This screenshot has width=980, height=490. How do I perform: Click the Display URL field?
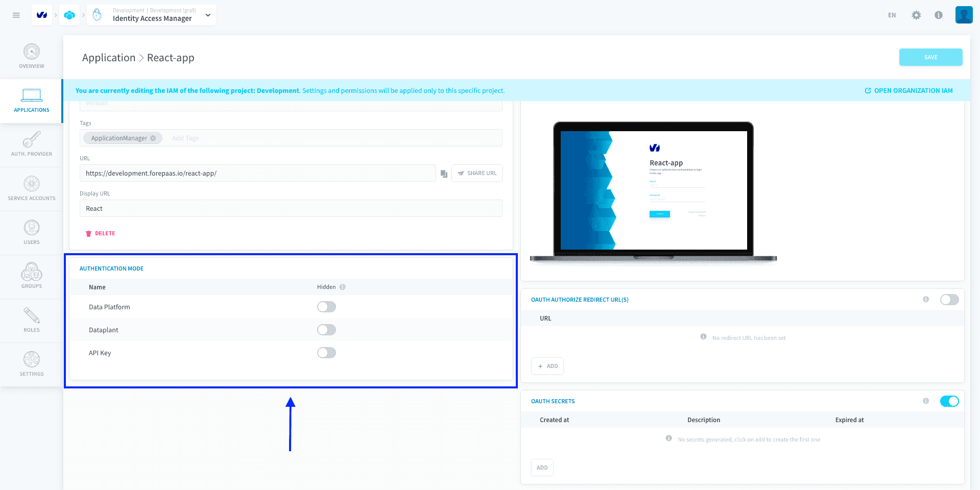point(291,208)
